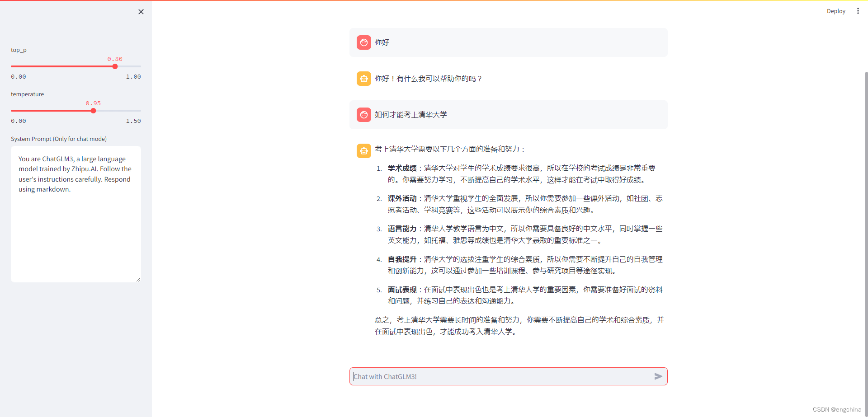Click the bold heading 自我提升
This screenshot has height=417, width=868.
tap(402, 259)
